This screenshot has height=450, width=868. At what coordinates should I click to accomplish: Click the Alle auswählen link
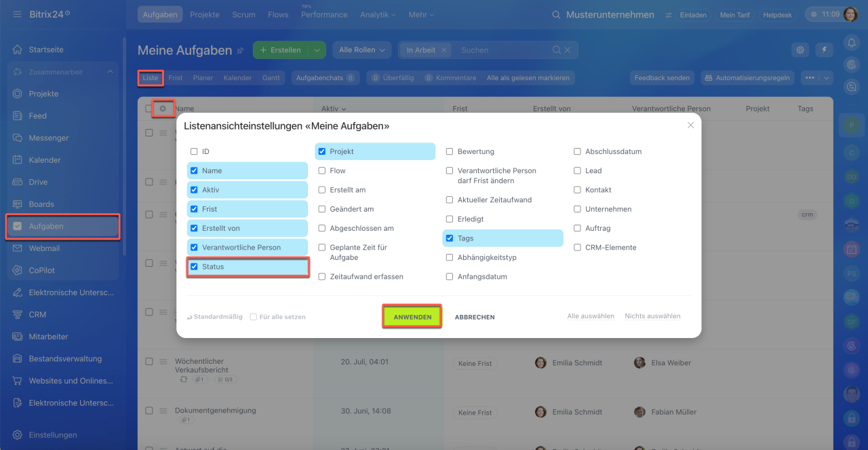point(591,316)
